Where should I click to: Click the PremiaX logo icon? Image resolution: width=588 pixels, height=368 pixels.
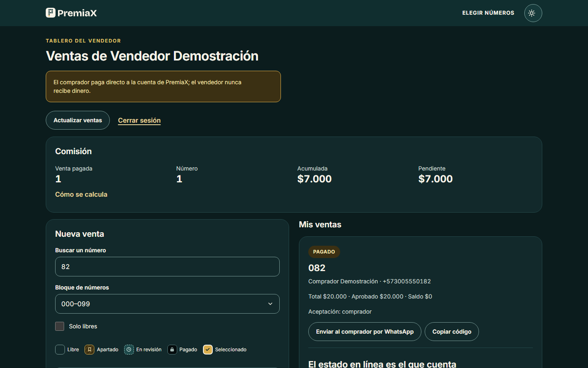click(51, 13)
